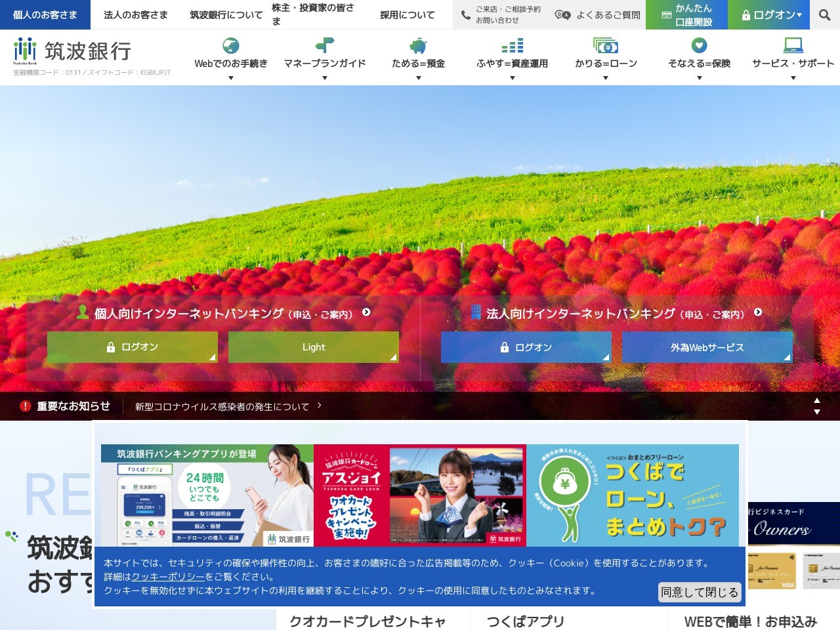Image resolution: width=840 pixels, height=630 pixels.
Task: Select the 個人のお客さま tab
Action: [x=45, y=14]
